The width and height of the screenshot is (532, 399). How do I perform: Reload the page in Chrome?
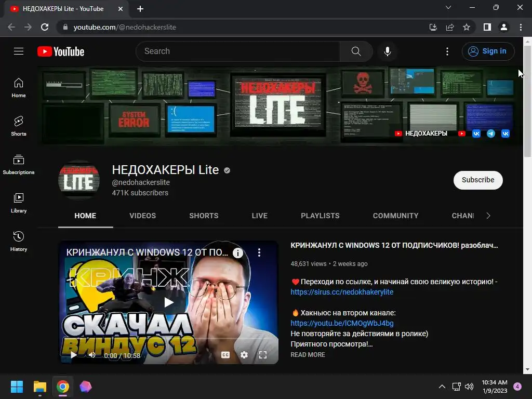tap(45, 27)
